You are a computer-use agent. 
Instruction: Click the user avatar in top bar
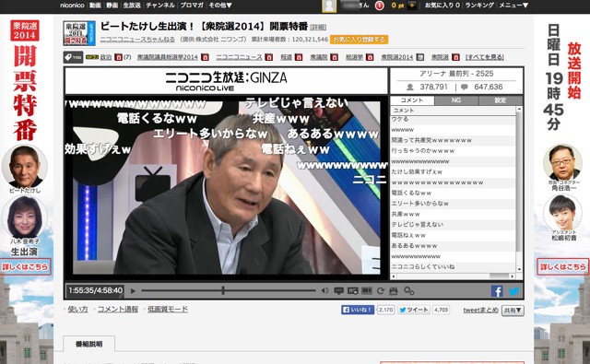click(329, 6)
